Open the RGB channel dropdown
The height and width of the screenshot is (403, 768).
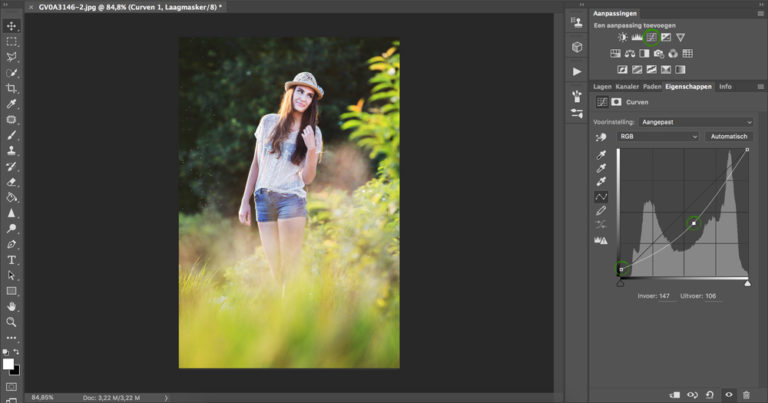(657, 136)
